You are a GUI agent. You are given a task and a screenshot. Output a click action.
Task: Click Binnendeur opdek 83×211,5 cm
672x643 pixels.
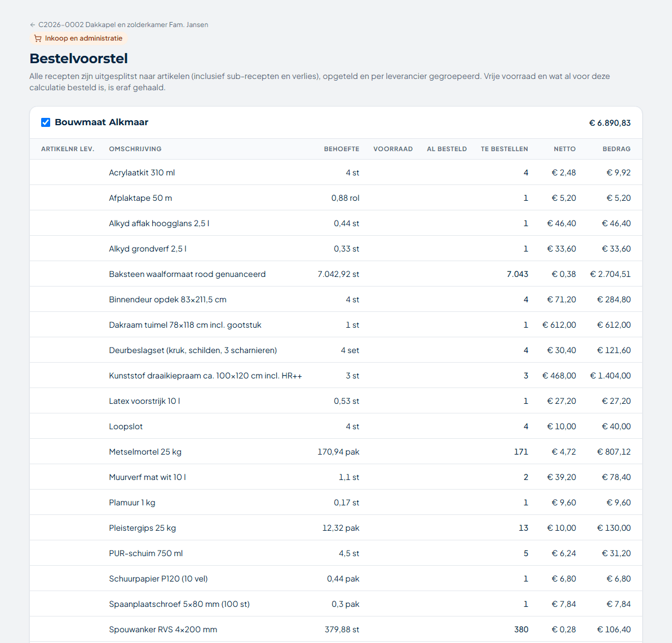(167, 300)
